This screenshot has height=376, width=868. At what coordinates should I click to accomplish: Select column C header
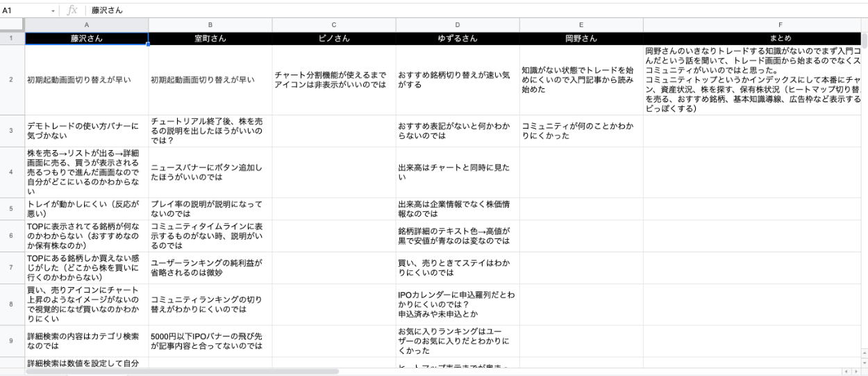point(334,25)
